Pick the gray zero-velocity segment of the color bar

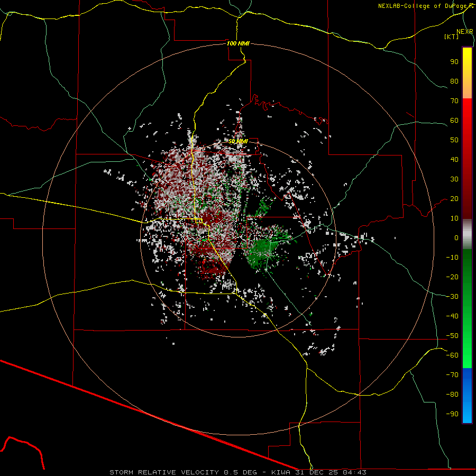click(x=467, y=234)
